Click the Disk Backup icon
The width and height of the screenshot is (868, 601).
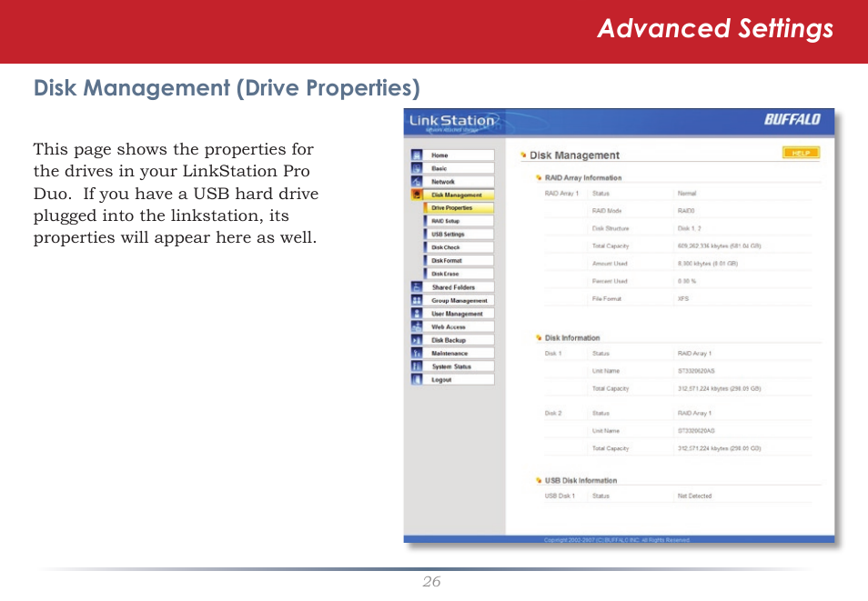tap(417, 340)
